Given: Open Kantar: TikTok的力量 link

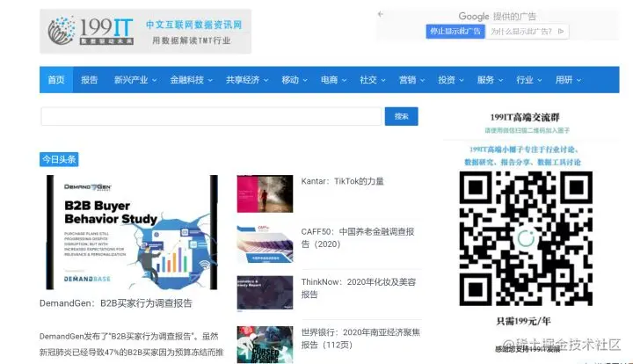Looking at the screenshot, I should [x=342, y=181].
